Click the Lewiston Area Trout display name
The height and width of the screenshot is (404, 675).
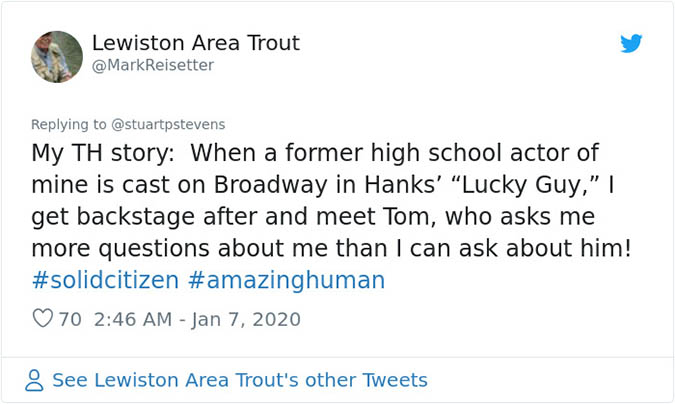[195, 43]
